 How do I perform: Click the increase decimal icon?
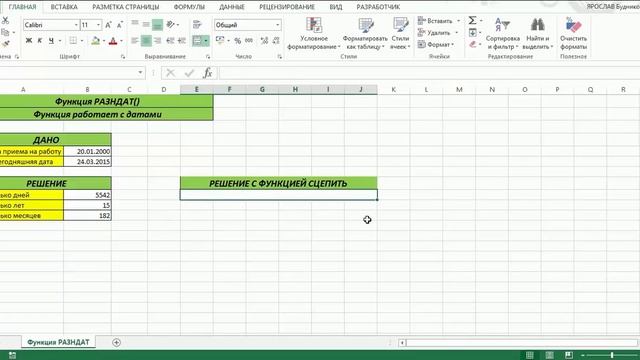coord(264,40)
